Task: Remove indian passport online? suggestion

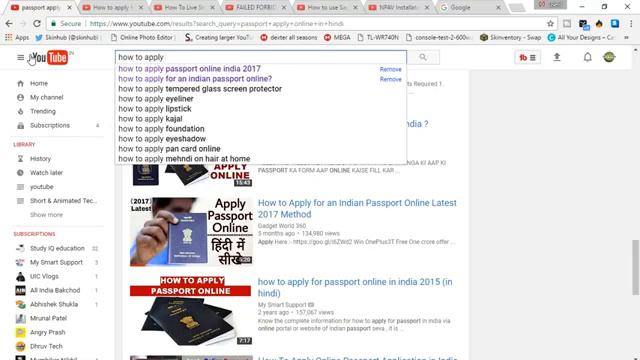Action: (391, 79)
